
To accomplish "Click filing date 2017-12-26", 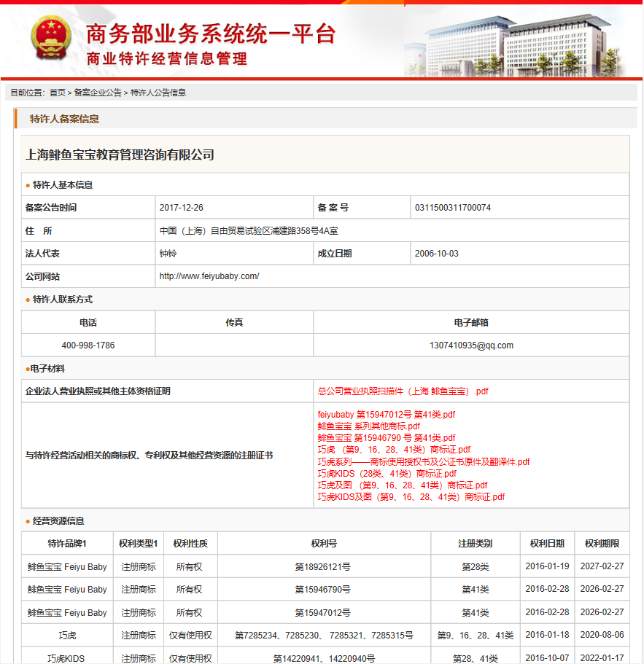I will click(182, 208).
